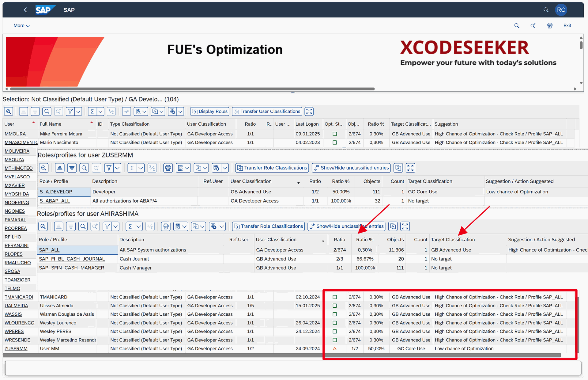Screen dimensions: 588x380
Task: Go back with the header back arrow
Action: click(25, 10)
